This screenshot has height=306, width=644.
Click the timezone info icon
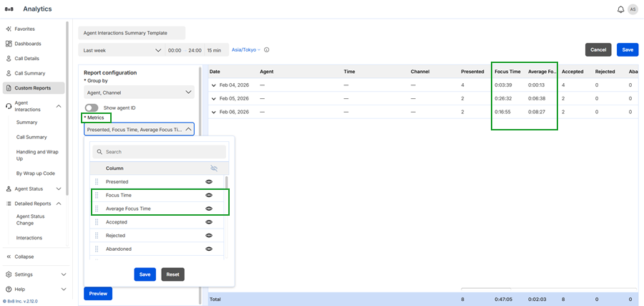267,50
